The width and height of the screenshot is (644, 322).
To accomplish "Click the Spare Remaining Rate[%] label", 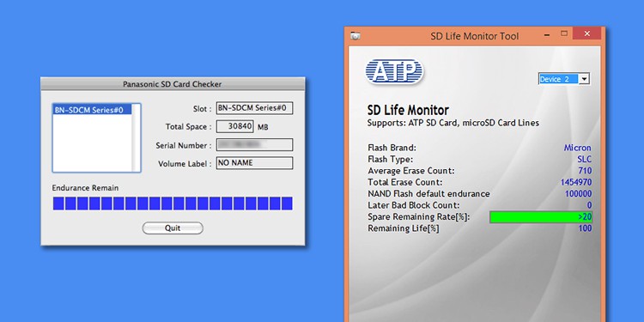I will tap(418, 217).
